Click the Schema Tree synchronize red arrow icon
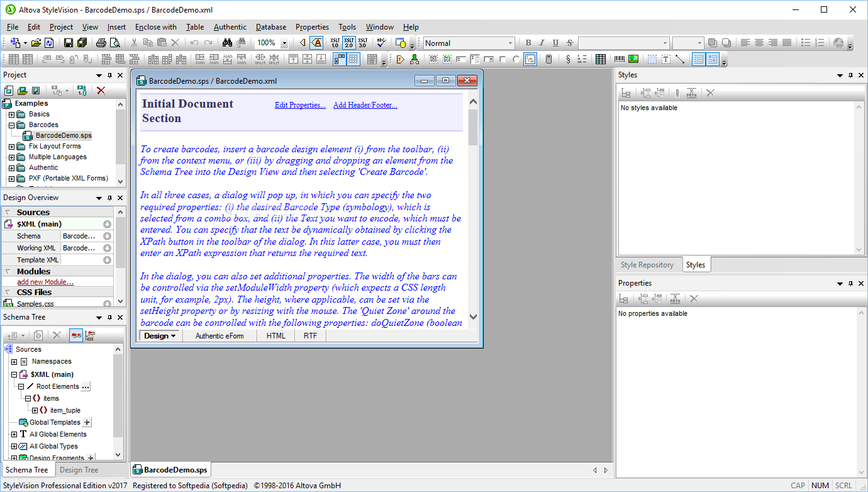This screenshot has width=868, height=492. click(76, 336)
